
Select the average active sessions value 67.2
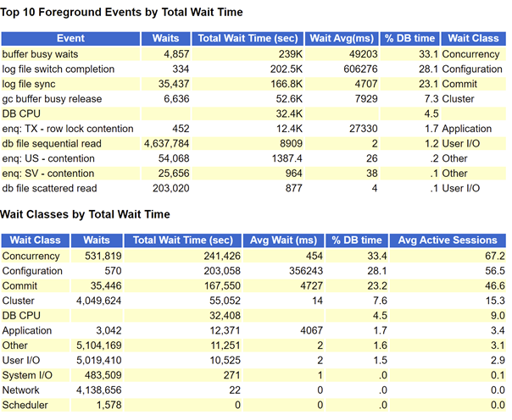click(495, 256)
